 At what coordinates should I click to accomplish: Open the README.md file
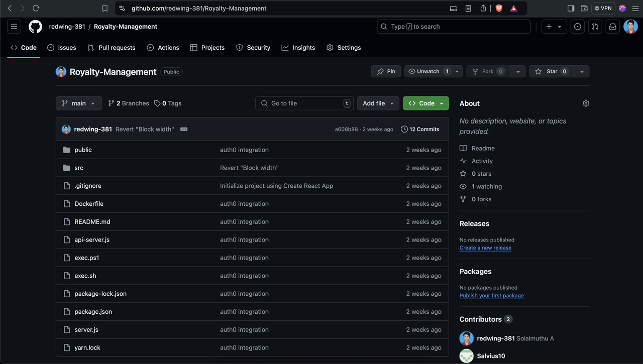pos(92,221)
